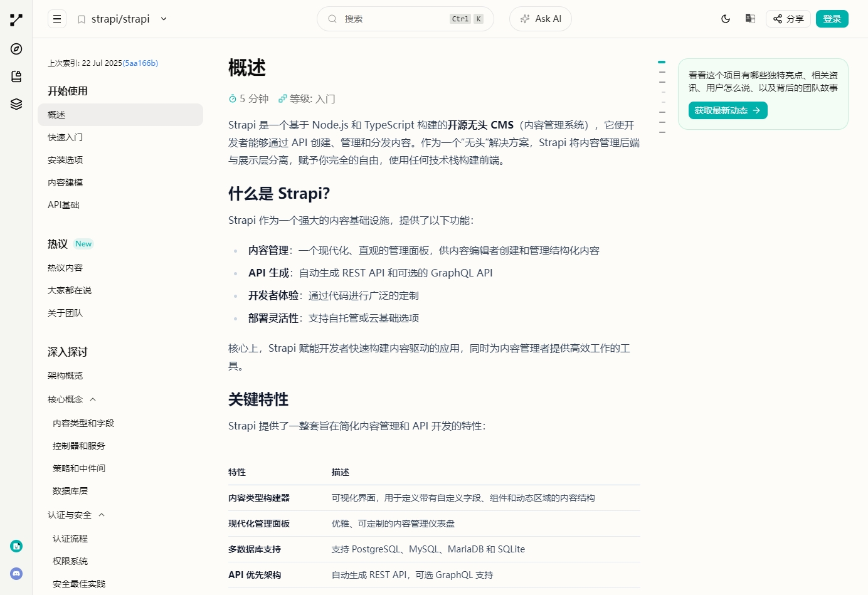Open the Discord icon in left rail
The width and height of the screenshot is (868, 595).
click(x=16, y=573)
